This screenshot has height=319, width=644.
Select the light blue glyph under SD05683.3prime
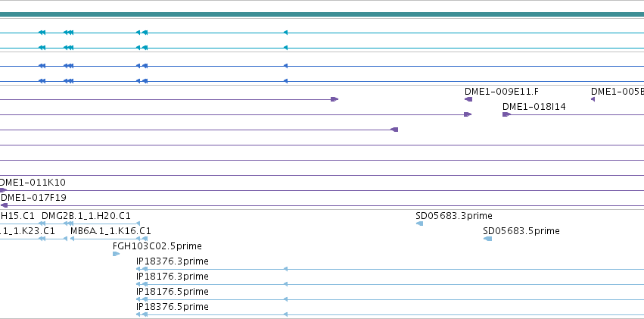(419, 224)
